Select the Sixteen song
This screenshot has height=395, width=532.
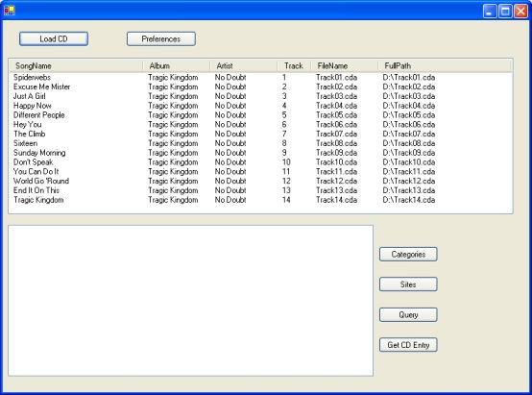point(25,143)
